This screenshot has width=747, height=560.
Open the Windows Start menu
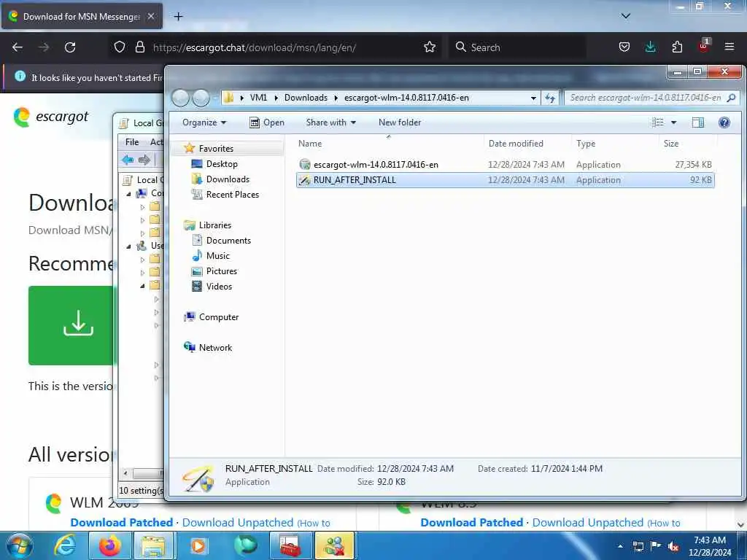point(20,545)
